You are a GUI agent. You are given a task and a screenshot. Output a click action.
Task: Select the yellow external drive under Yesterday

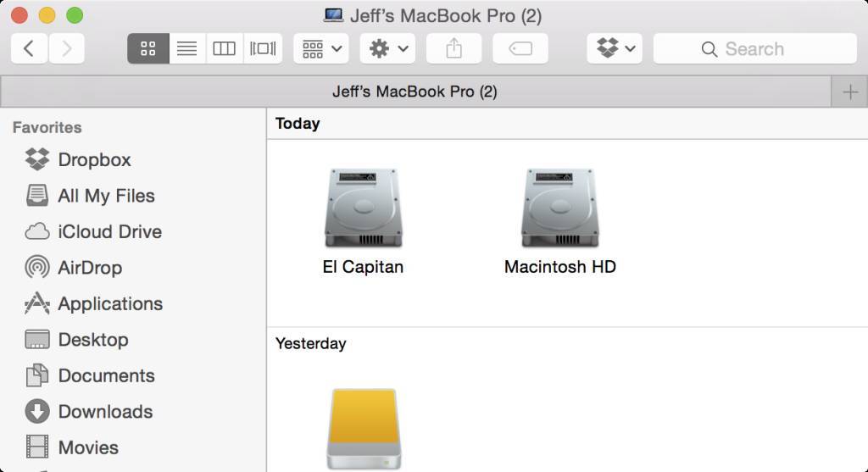[x=364, y=429]
